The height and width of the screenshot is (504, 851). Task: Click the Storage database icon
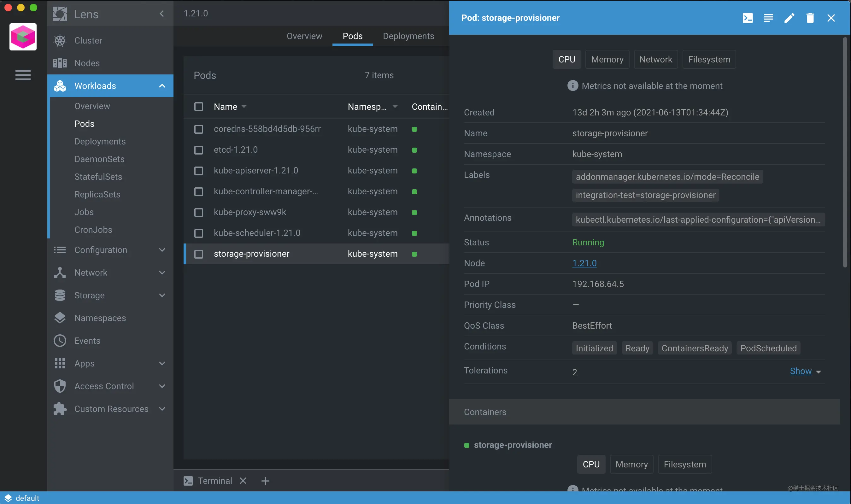tap(60, 296)
